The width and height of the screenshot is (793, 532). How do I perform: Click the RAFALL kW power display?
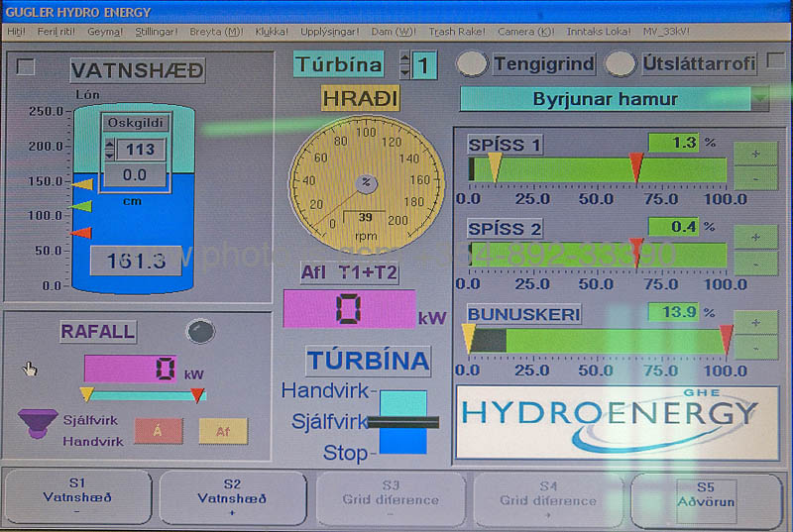coord(131,369)
